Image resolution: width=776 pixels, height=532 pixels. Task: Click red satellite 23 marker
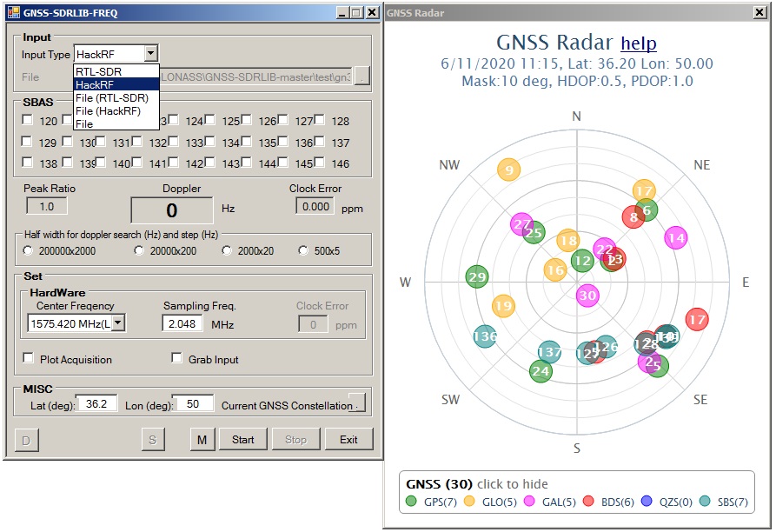[x=615, y=259]
